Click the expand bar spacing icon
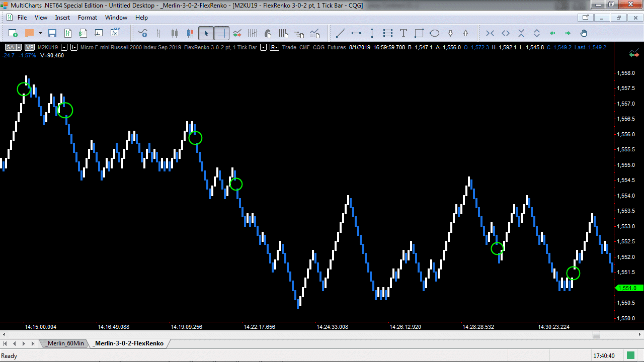The height and width of the screenshot is (362, 644). click(506, 33)
